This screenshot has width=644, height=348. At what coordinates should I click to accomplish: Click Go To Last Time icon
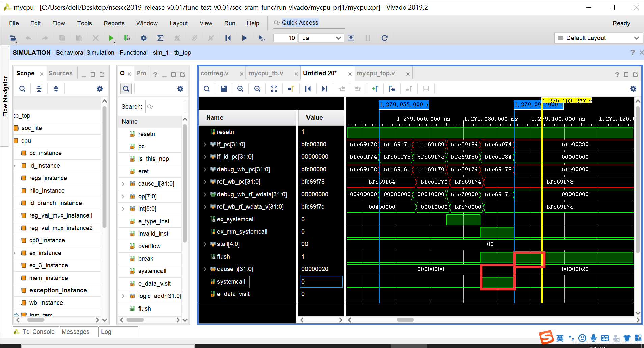[325, 89]
